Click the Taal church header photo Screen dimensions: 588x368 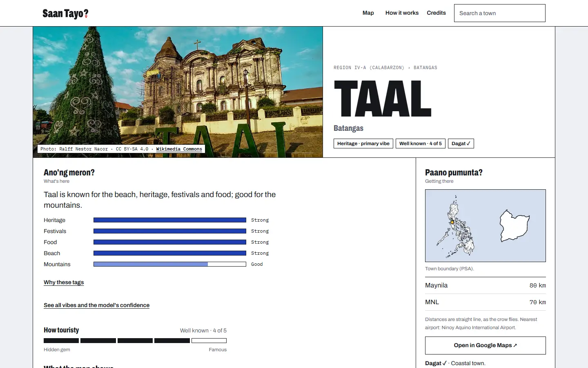[178, 92]
